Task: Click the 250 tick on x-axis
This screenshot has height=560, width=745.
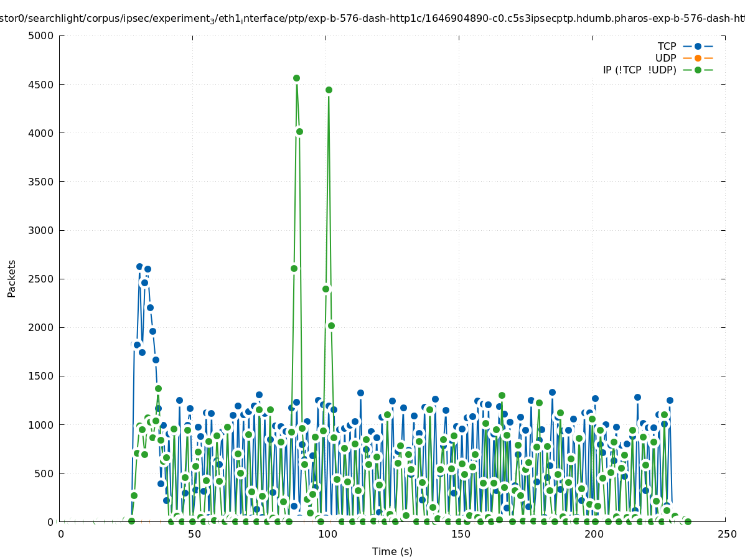Action: pyautogui.click(x=726, y=534)
